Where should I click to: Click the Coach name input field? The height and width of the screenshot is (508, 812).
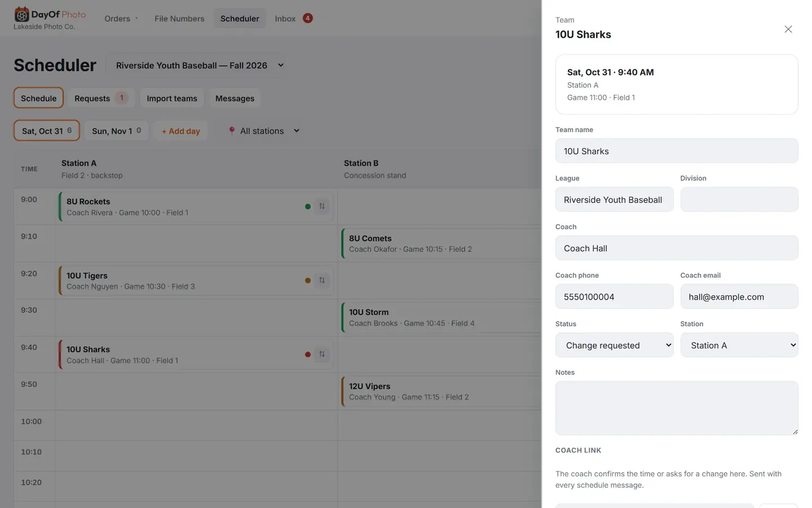coord(677,248)
